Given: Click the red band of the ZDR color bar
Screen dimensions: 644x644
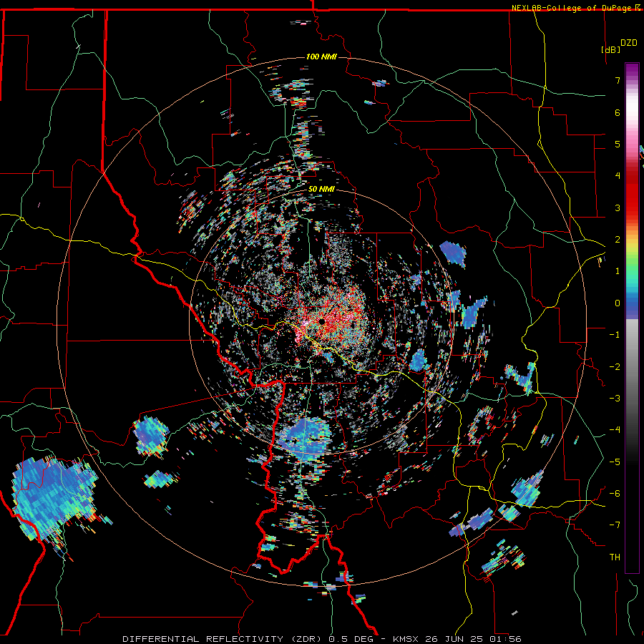Looking at the screenshot, I should point(632,193).
